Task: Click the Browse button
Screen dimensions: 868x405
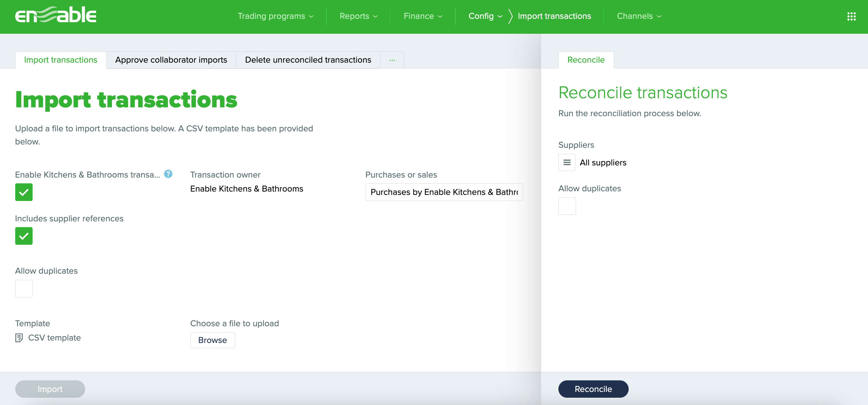Action: (213, 340)
